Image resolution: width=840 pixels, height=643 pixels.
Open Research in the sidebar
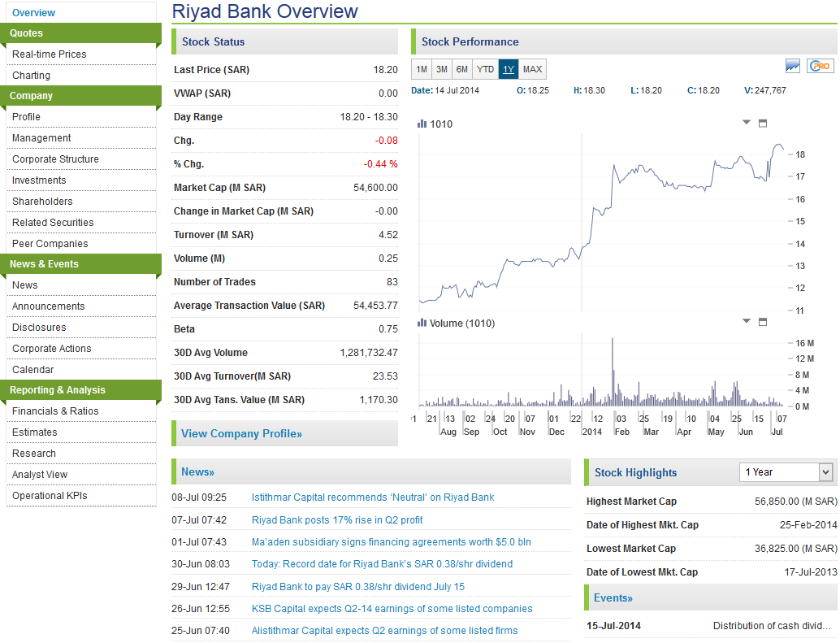point(34,454)
